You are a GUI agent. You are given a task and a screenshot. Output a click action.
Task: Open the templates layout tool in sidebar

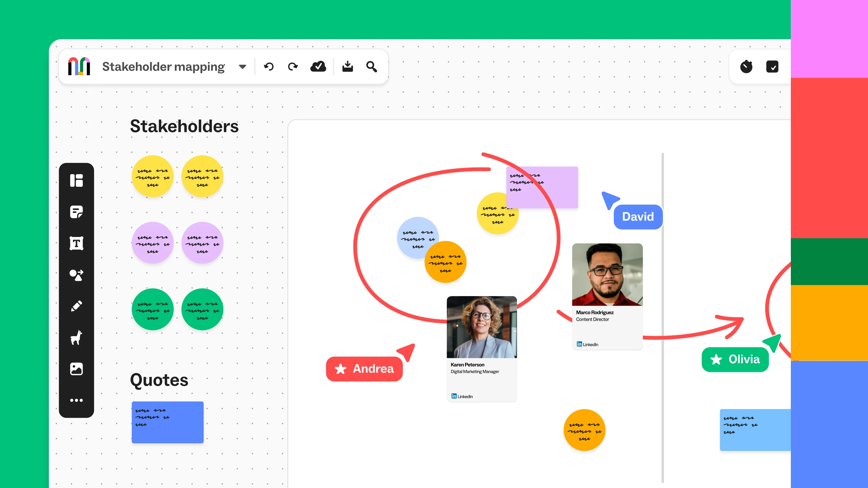[x=76, y=180]
